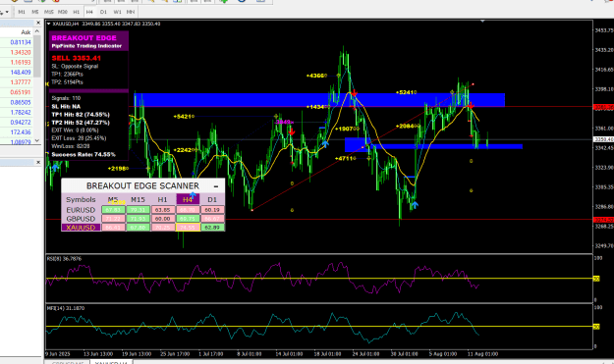The height and width of the screenshot is (364, 614).
Task: Select the M30 timeframe toolbar button
Action: (63, 12)
